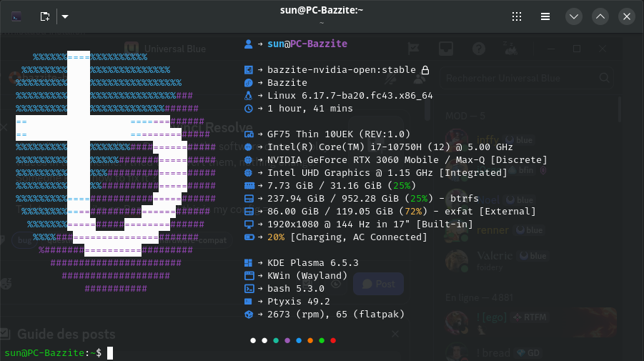The width and height of the screenshot is (644, 361).
Task: Click the disk icon beside 86.00 GiB exfat
Action: [249, 212]
